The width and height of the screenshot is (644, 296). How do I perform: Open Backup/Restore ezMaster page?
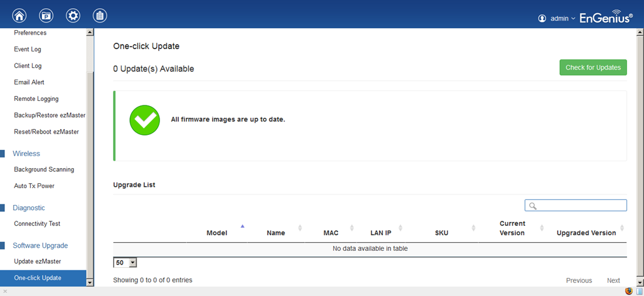click(50, 115)
